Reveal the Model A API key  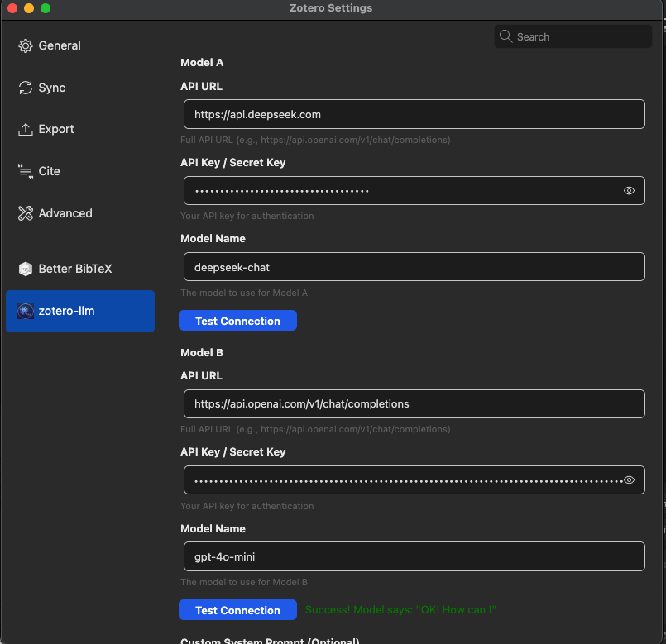pos(629,191)
